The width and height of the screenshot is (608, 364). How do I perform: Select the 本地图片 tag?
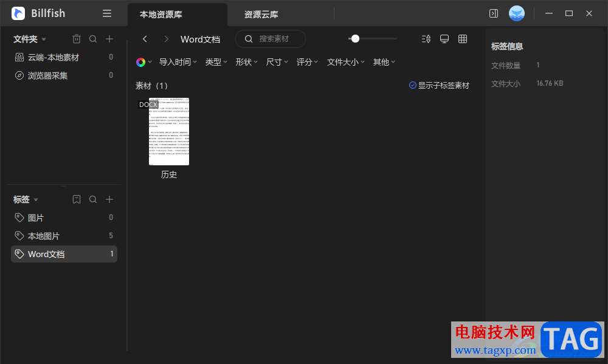tap(64, 236)
